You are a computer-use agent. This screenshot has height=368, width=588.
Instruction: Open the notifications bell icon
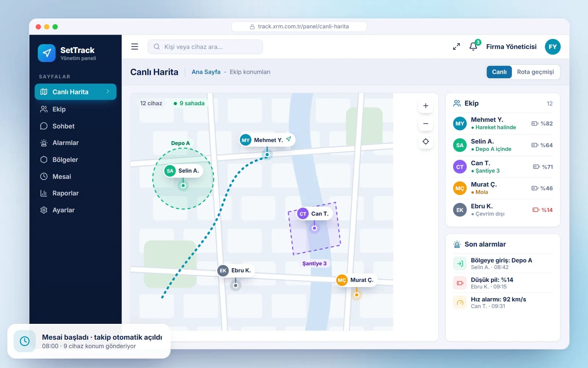[x=473, y=46]
